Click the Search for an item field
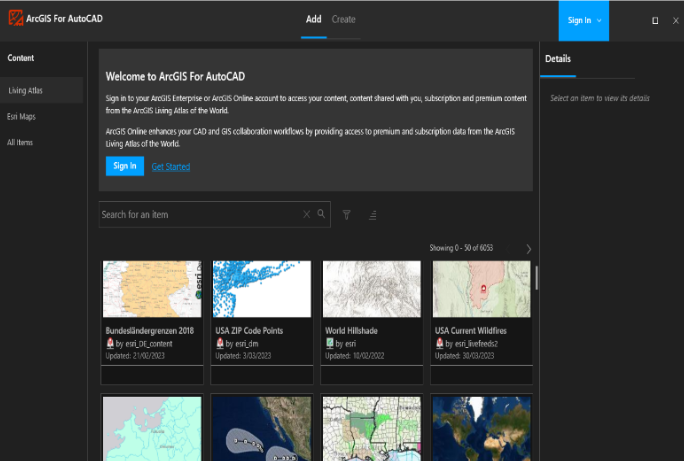 pos(200,214)
